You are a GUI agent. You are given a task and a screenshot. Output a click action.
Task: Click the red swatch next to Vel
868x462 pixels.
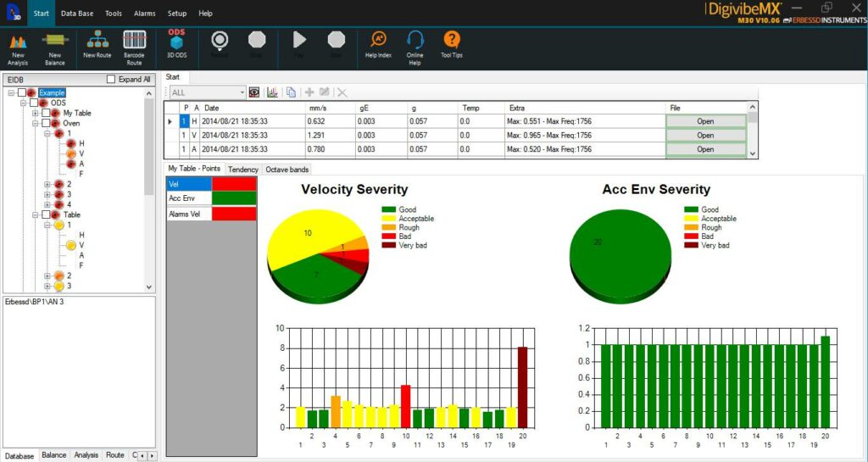coord(234,184)
